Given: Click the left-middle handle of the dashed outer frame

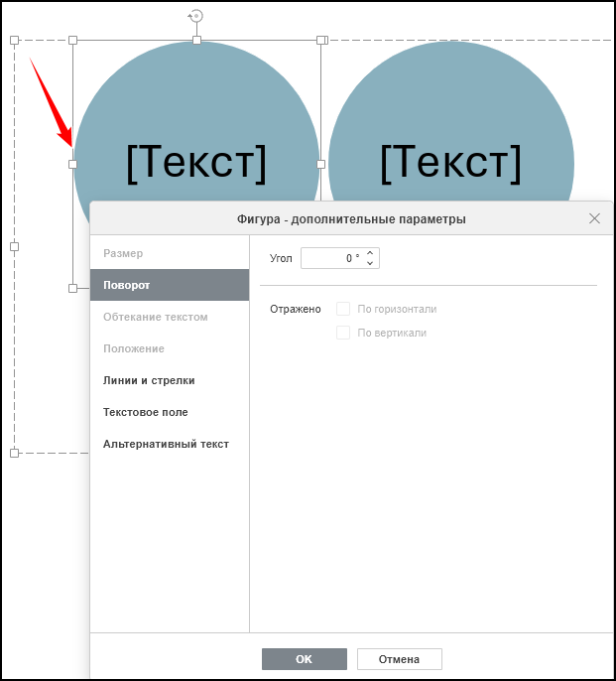Looking at the screenshot, I should (14, 246).
